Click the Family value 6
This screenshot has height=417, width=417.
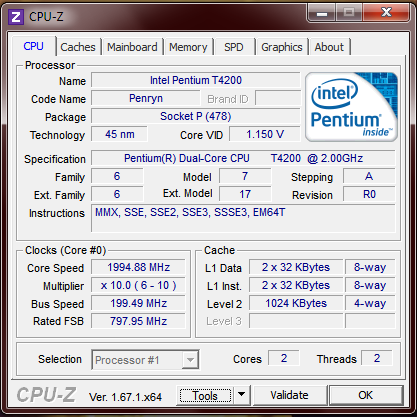117,176
